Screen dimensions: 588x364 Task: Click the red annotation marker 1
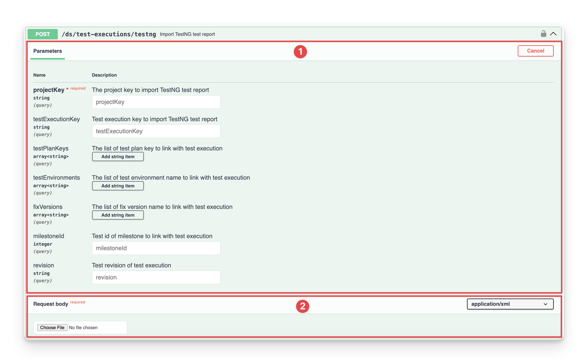coord(300,52)
